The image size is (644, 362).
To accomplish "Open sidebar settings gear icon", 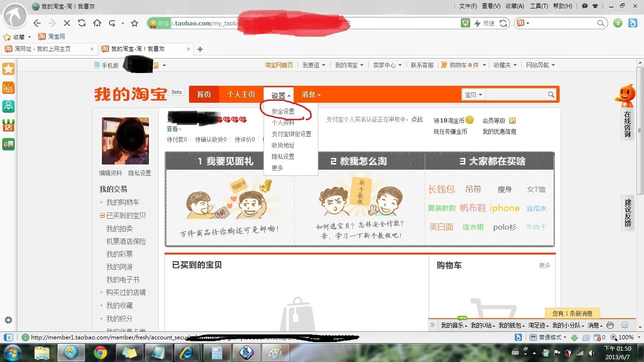I will point(8,320).
